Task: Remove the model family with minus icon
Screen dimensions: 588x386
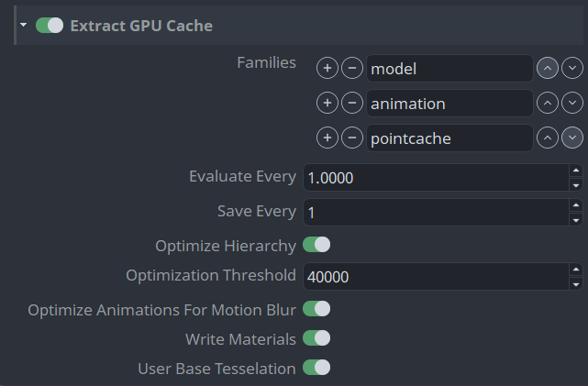Action: click(351, 69)
